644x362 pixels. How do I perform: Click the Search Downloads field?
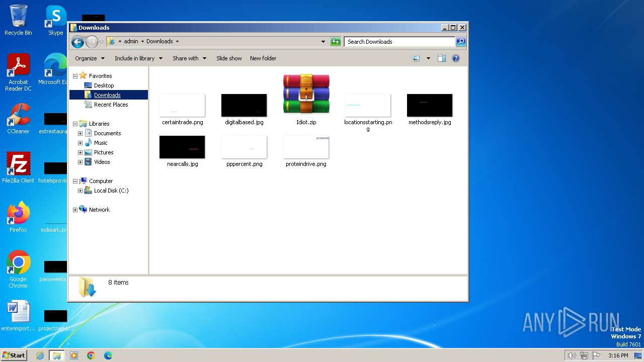pos(400,42)
